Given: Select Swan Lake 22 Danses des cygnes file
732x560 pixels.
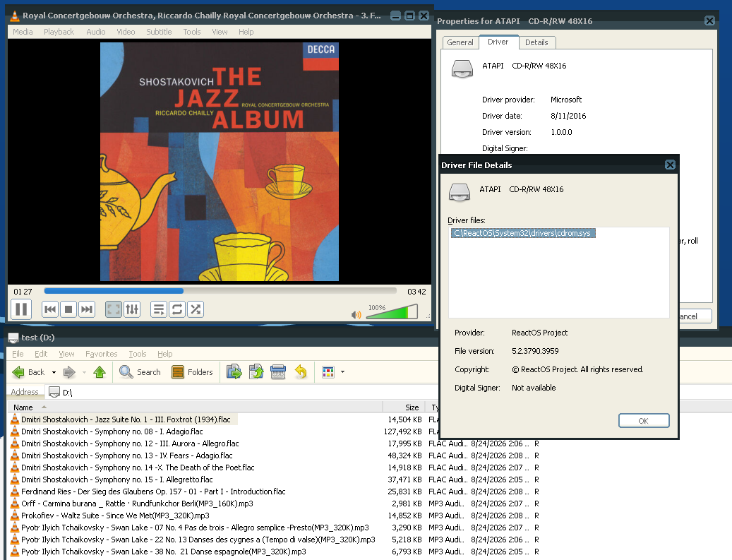Looking at the screenshot, I should point(198,540).
